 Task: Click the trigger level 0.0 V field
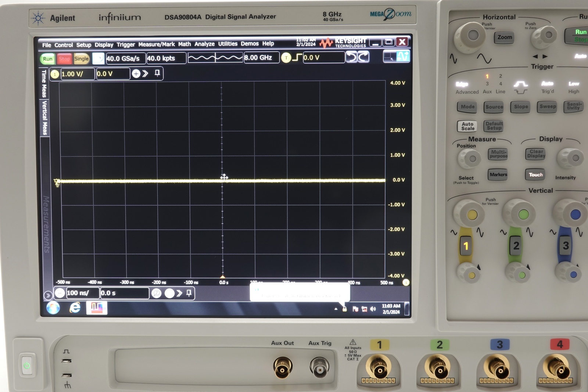pos(324,57)
